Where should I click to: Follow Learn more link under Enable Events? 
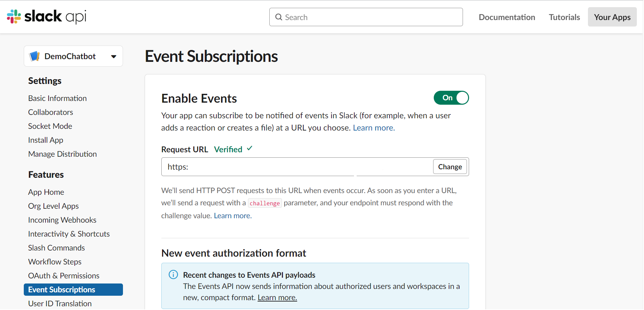[374, 128]
